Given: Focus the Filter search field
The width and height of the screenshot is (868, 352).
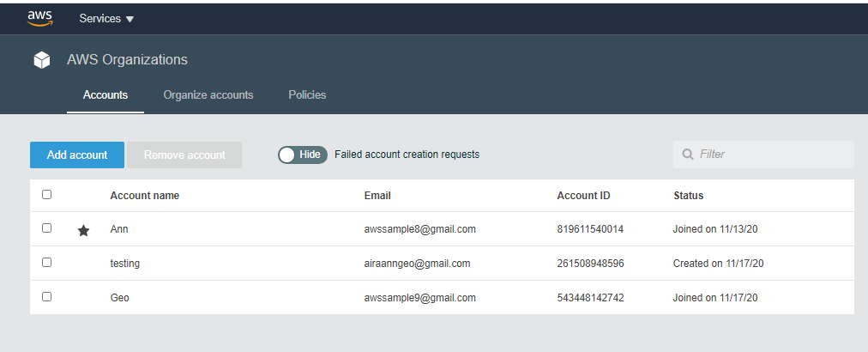Looking at the screenshot, I should tap(772, 155).
